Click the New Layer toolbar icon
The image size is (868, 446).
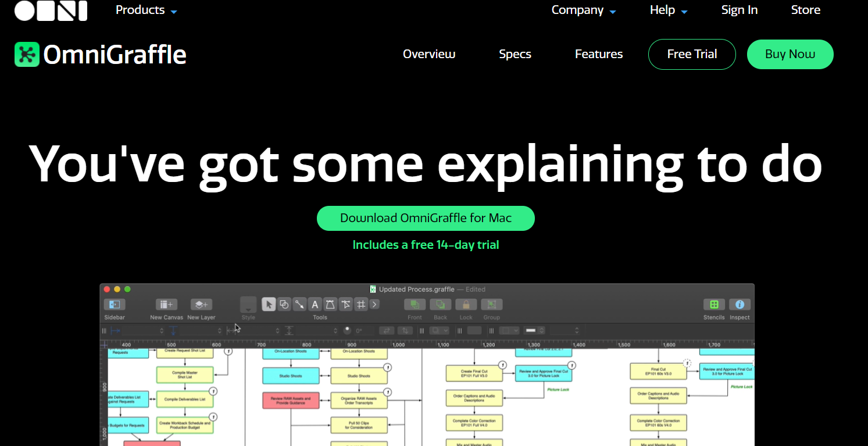pos(201,304)
